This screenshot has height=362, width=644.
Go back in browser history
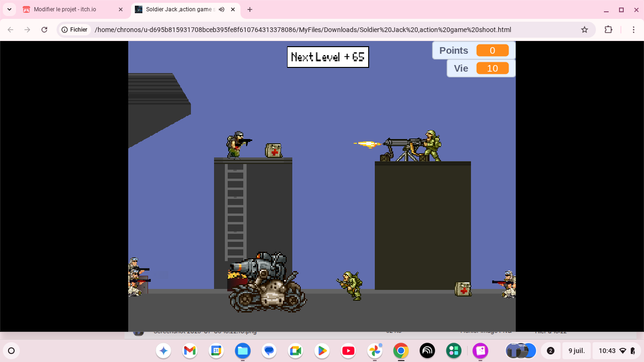[x=10, y=30]
